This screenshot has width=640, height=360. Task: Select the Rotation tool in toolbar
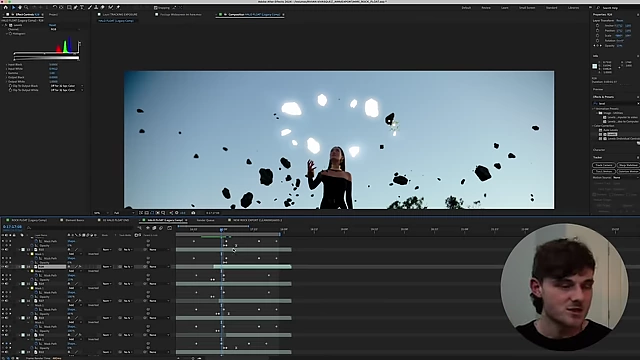coord(54,7)
